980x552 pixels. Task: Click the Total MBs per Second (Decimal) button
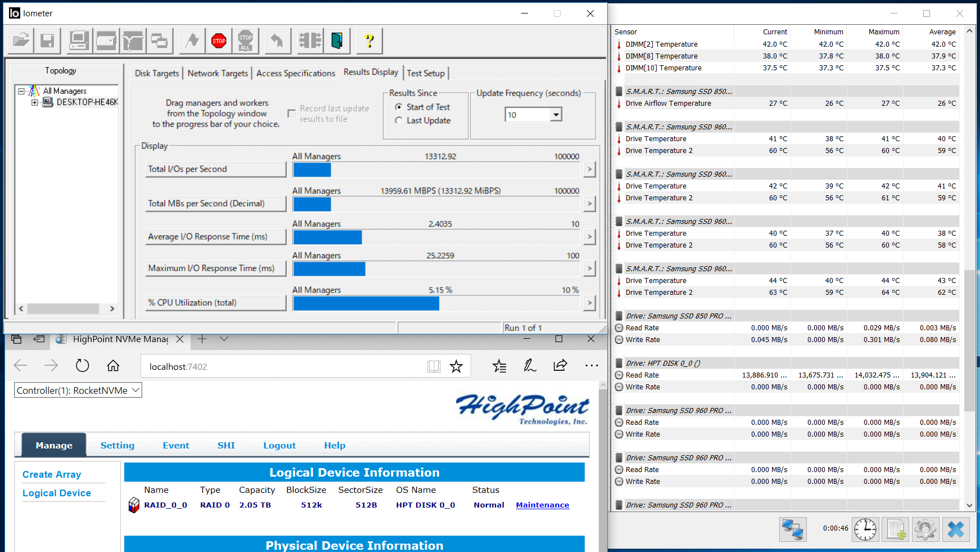pos(216,203)
